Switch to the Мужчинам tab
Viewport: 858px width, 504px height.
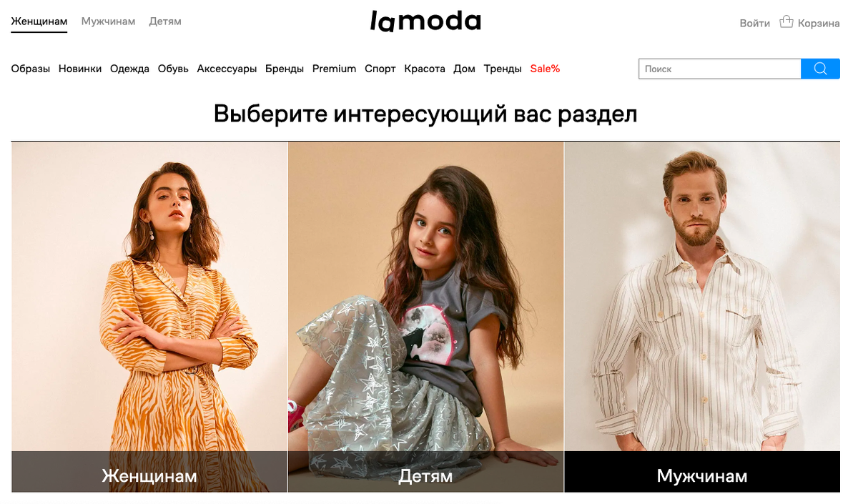(108, 21)
